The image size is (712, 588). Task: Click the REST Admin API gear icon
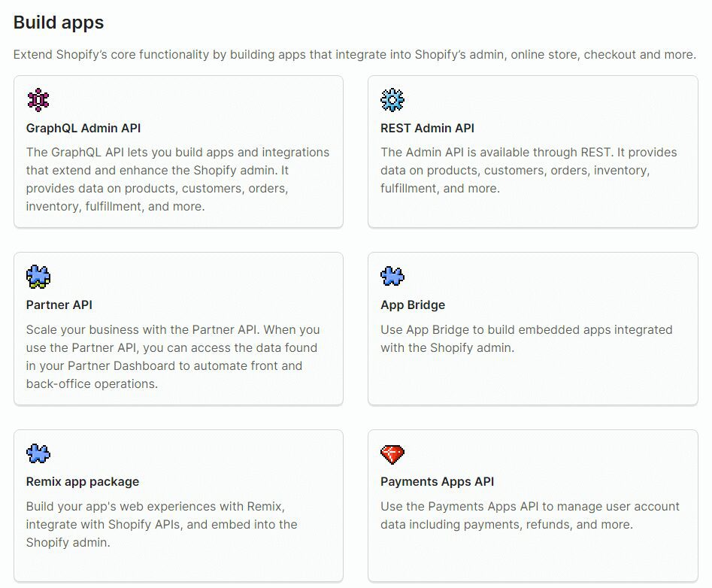(x=392, y=99)
